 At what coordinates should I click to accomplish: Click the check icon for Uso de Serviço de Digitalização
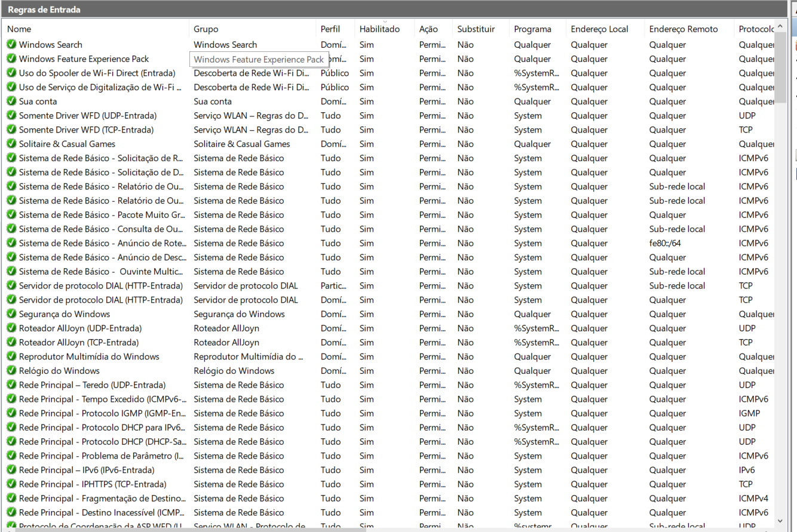(11, 87)
